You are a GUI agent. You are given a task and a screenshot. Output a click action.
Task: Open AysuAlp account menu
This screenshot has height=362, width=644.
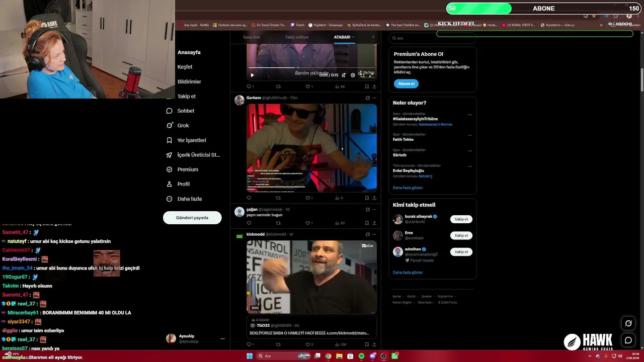[196, 338]
